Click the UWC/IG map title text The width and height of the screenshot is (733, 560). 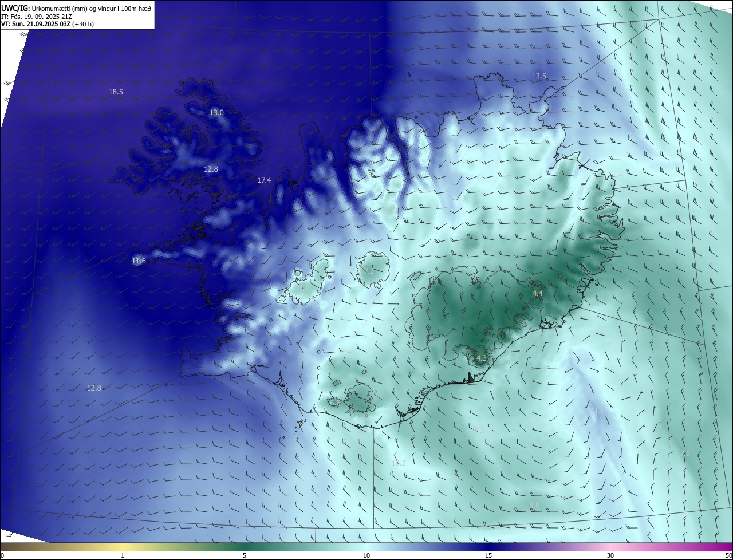click(76, 8)
